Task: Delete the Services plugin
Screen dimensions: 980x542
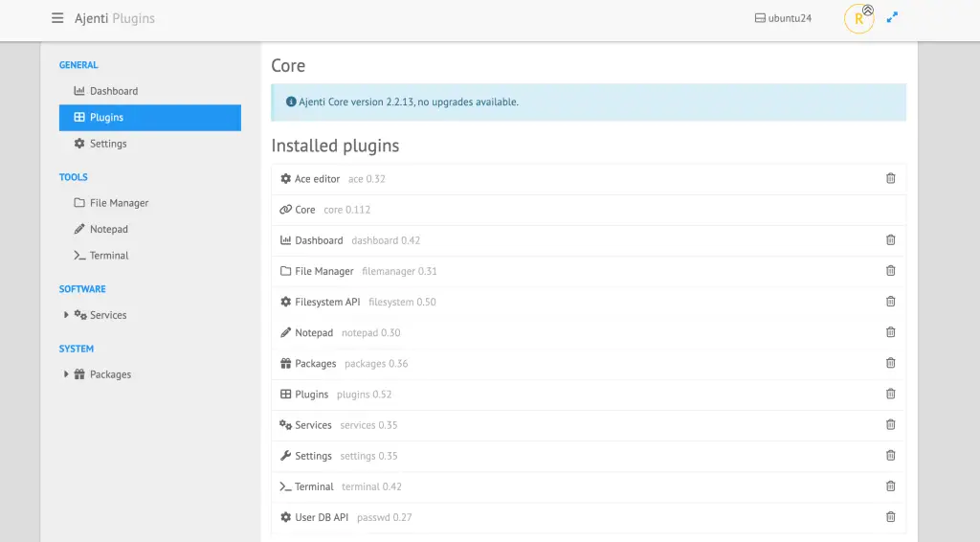Action: pyautogui.click(x=891, y=424)
